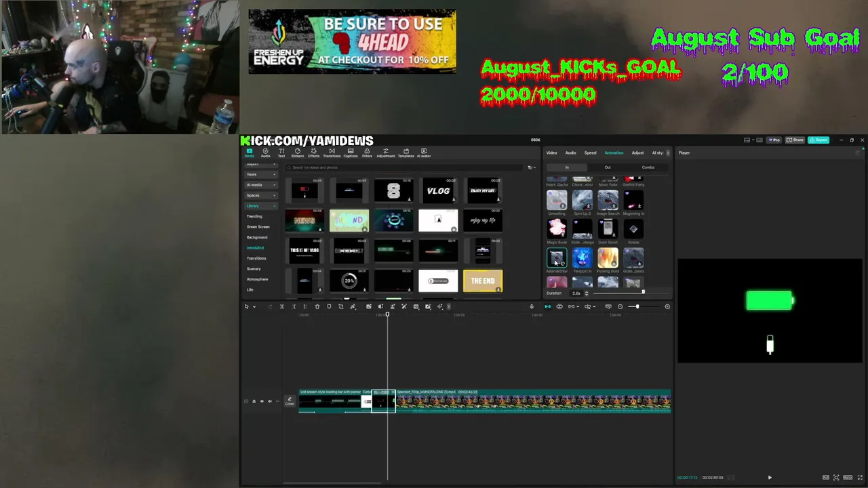
Task: Click the crop icon in timeline toolbar
Action: click(340, 307)
